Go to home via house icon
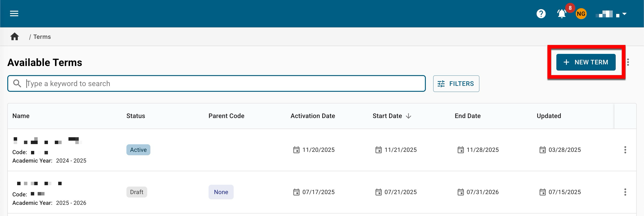Screen dimensions: 644x216 point(15,37)
